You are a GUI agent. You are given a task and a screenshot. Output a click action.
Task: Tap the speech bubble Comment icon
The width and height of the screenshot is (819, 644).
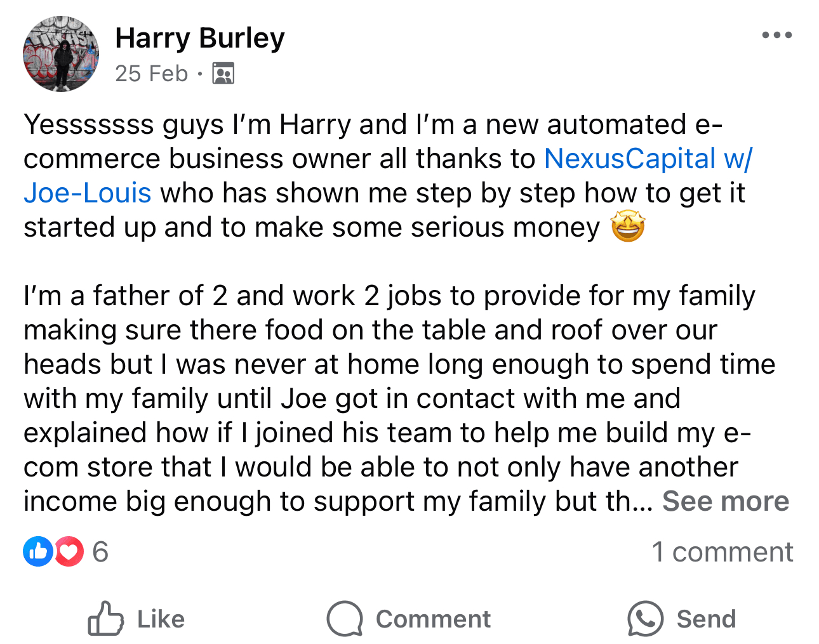coord(345,619)
